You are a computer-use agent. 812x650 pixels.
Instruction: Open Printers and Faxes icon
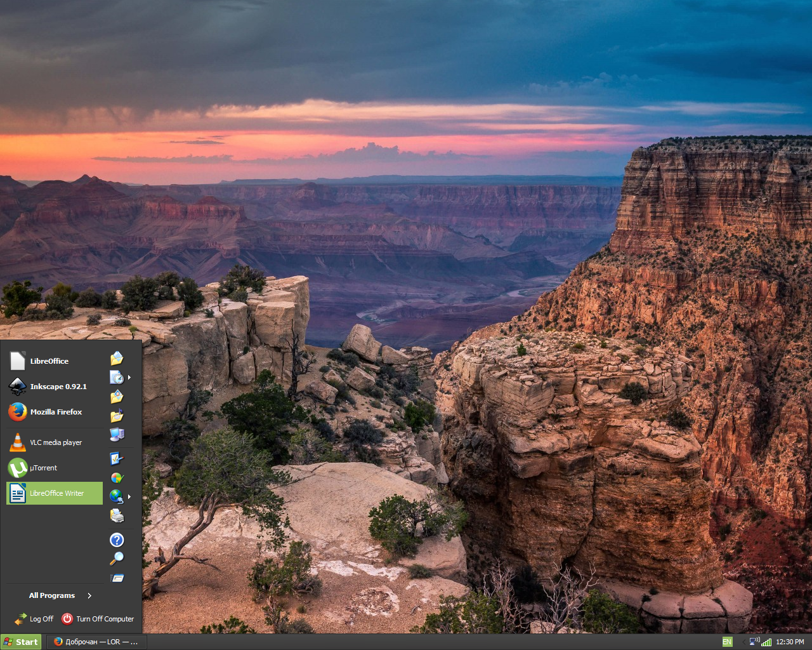coord(117,515)
